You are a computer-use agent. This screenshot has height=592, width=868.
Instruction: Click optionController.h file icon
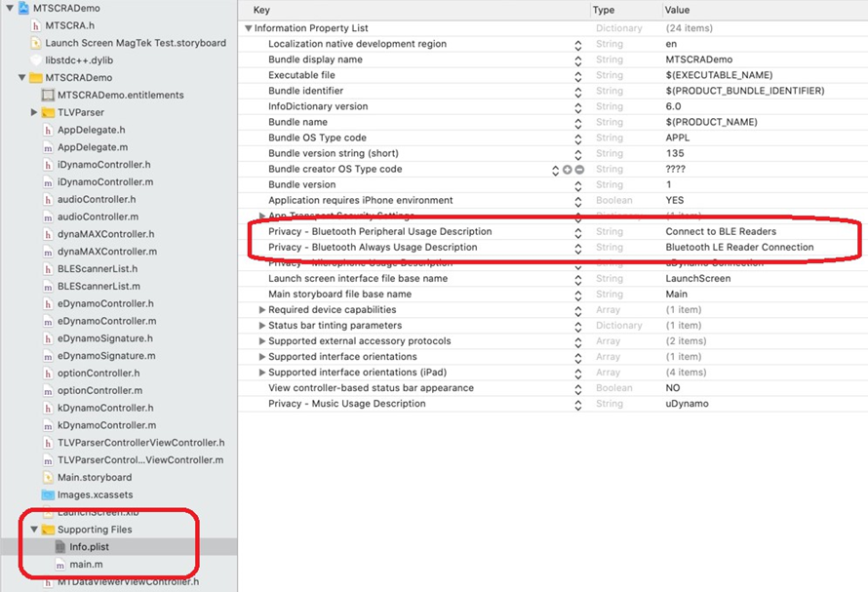[48, 374]
